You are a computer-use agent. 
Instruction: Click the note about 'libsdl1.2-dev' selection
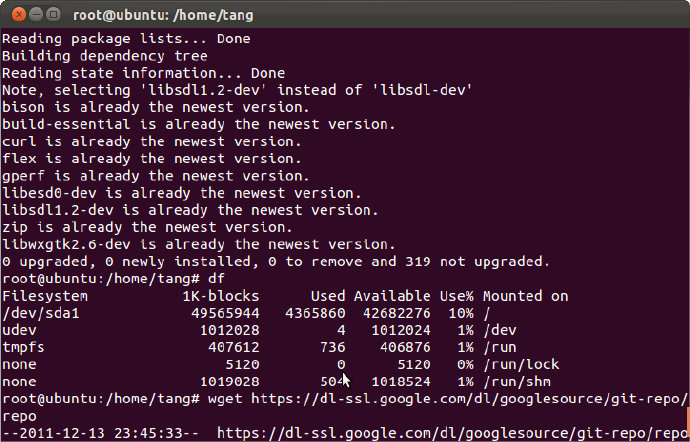(x=237, y=90)
